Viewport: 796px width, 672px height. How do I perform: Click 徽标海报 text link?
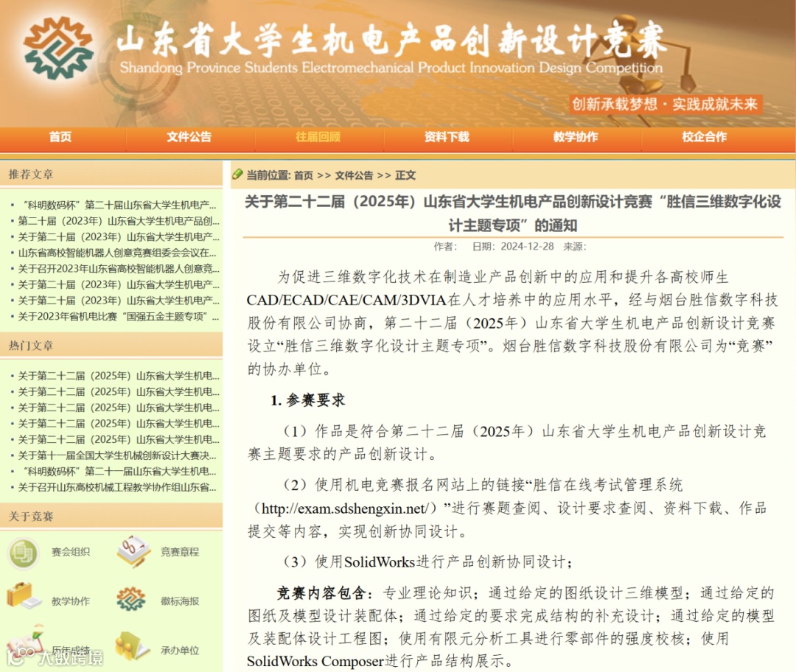[180, 601]
